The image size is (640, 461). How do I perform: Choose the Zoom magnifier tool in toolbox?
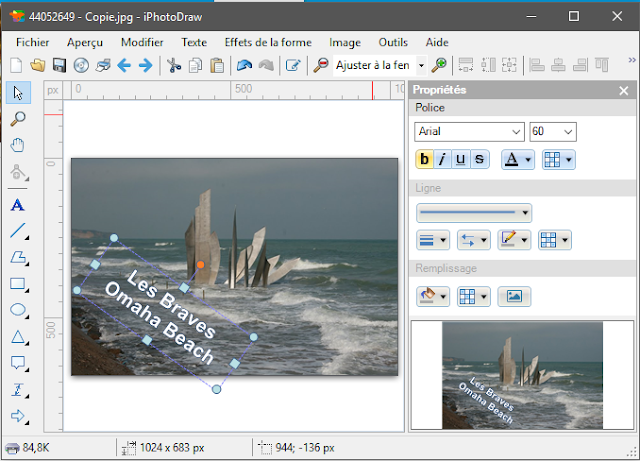[18, 119]
